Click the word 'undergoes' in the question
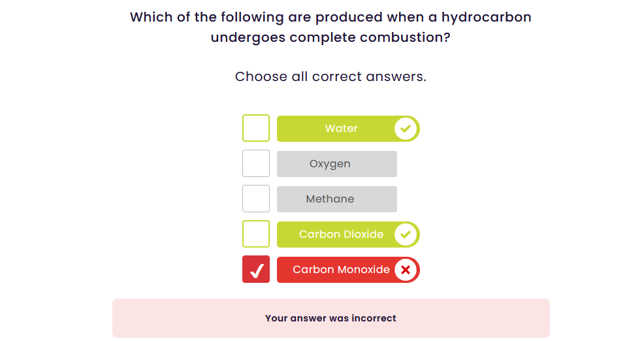Image resolution: width=644 pixels, height=341 pixels. [x=248, y=37]
